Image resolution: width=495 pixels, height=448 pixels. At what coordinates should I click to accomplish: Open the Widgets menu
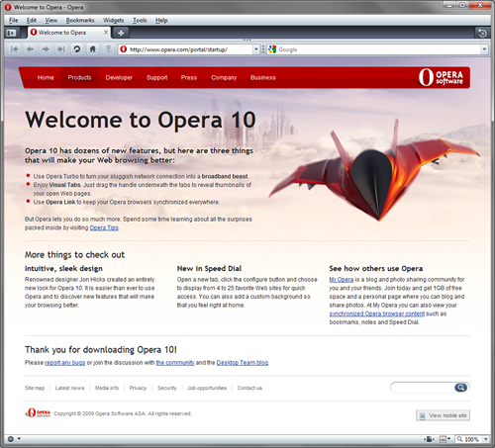(114, 21)
